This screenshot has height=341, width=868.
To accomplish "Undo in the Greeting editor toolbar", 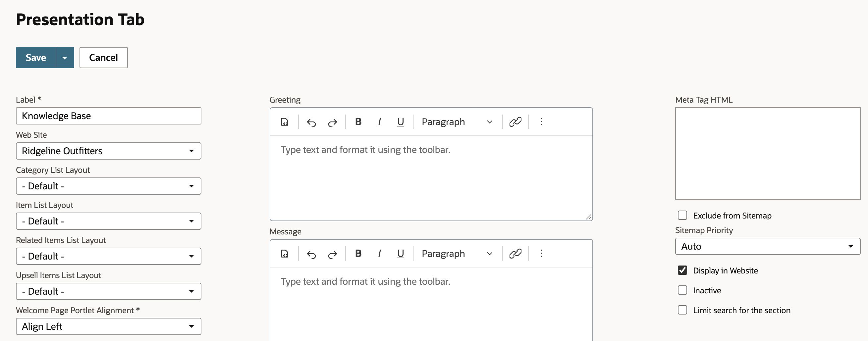I will click(311, 122).
